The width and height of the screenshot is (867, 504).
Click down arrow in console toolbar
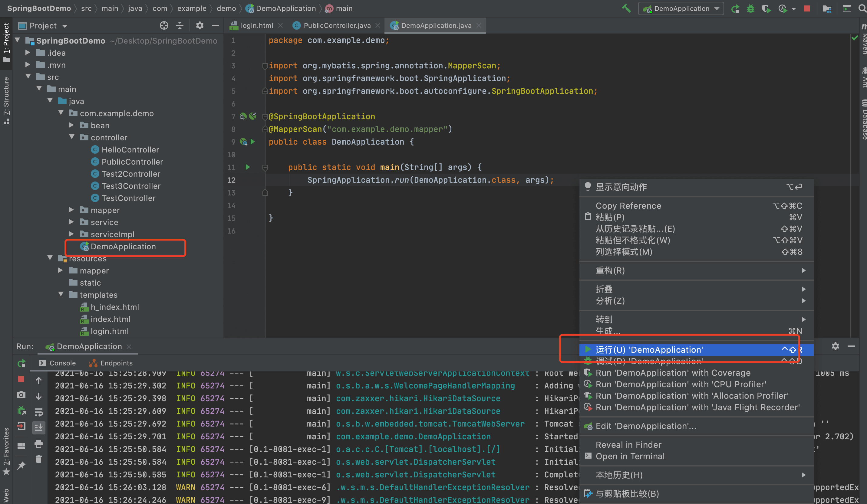pyautogui.click(x=39, y=396)
